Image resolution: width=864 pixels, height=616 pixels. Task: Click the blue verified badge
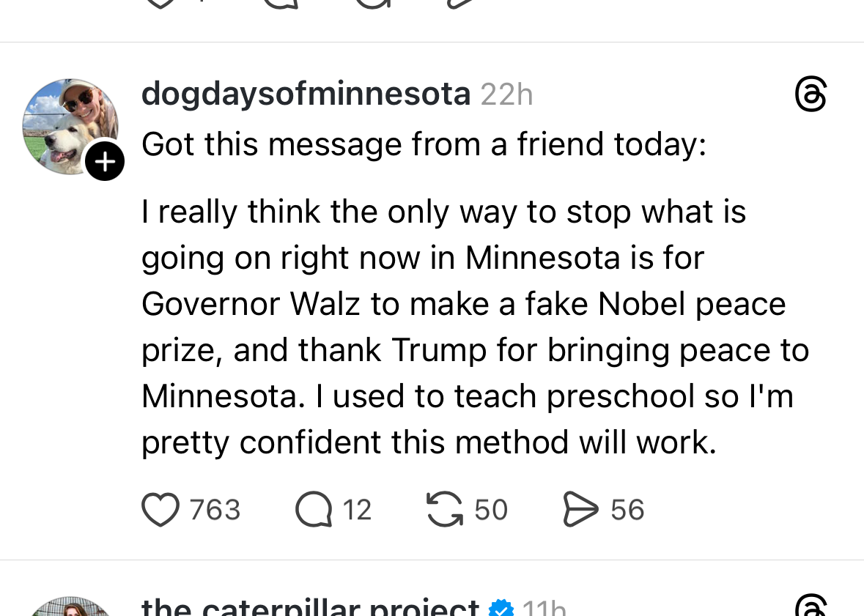click(x=502, y=609)
